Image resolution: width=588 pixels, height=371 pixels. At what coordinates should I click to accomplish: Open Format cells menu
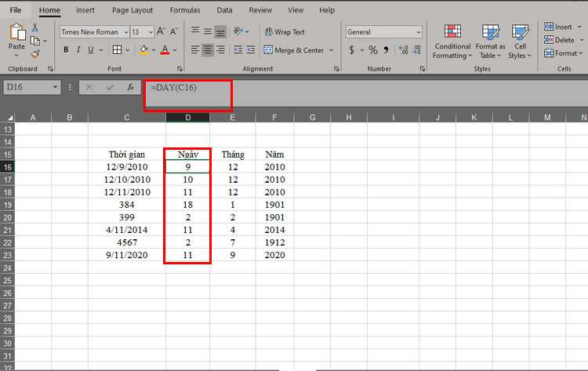[x=563, y=53]
